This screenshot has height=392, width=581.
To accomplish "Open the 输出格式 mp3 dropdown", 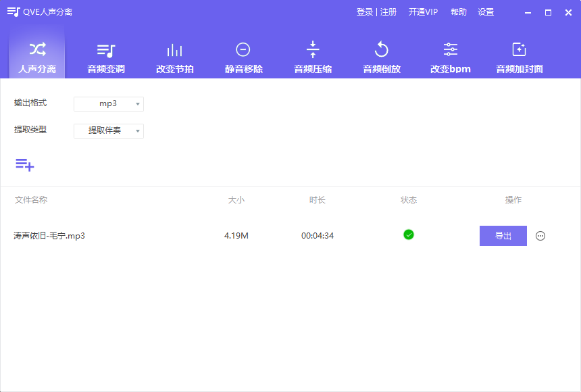I will point(108,103).
